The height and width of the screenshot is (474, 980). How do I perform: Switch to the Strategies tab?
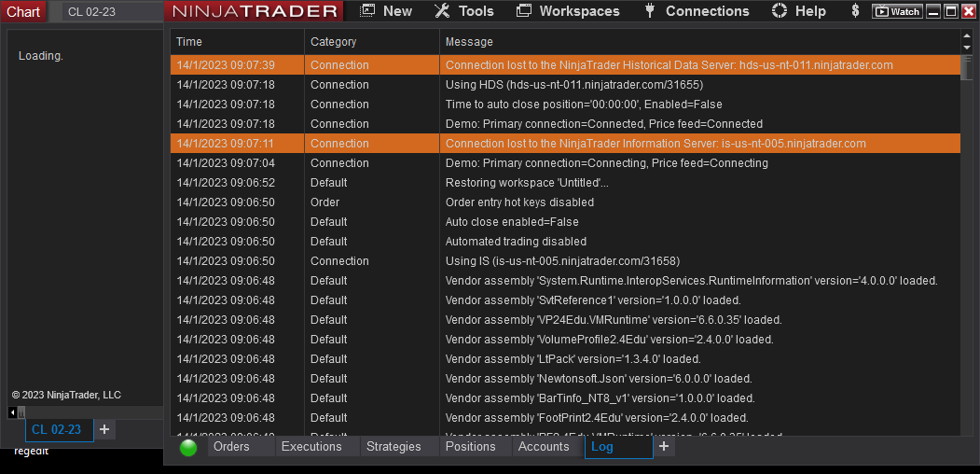pos(393,447)
